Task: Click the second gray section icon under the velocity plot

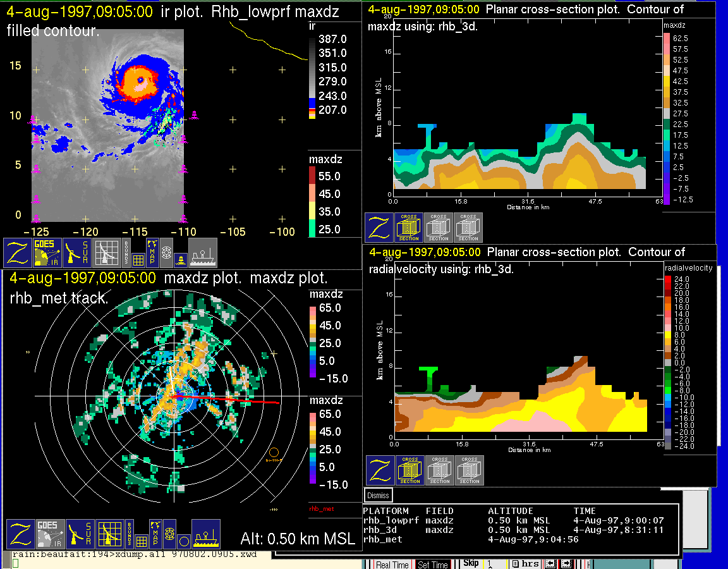Action: (x=440, y=470)
